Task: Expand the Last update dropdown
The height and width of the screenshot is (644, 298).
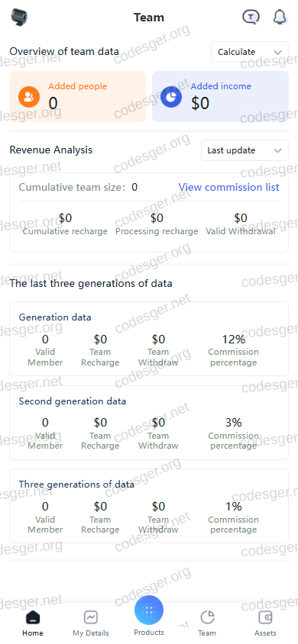Action: 245,150
